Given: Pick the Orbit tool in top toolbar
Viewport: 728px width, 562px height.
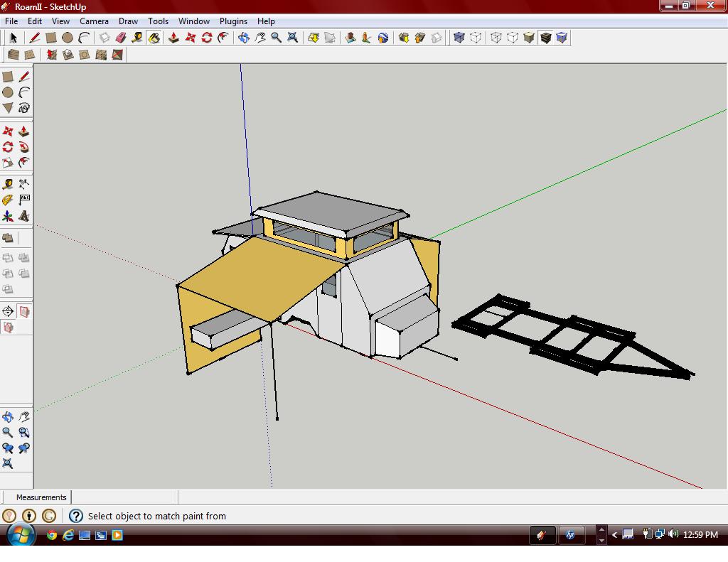Looking at the screenshot, I should click(x=244, y=38).
